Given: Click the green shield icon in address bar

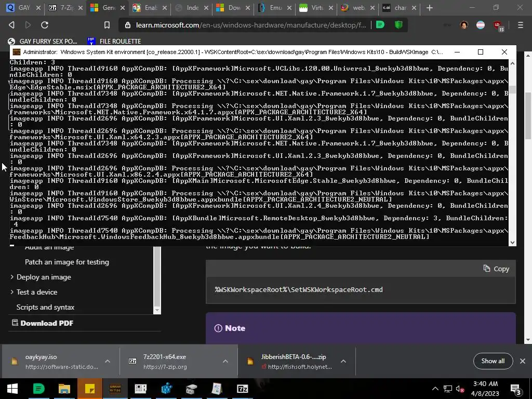Looking at the screenshot, I should click(398, 25).
